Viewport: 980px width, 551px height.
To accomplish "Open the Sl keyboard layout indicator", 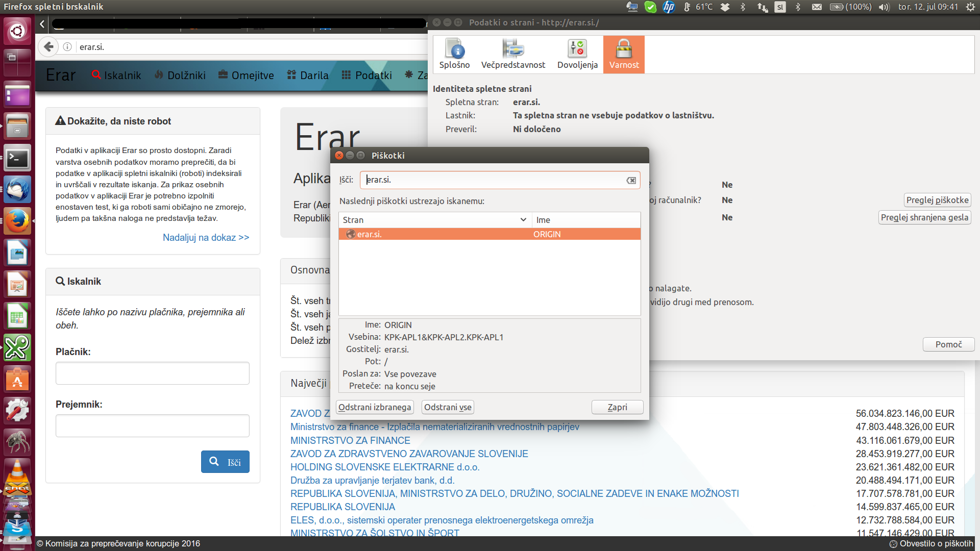I will pyautogui.click(x=780, y=7).
